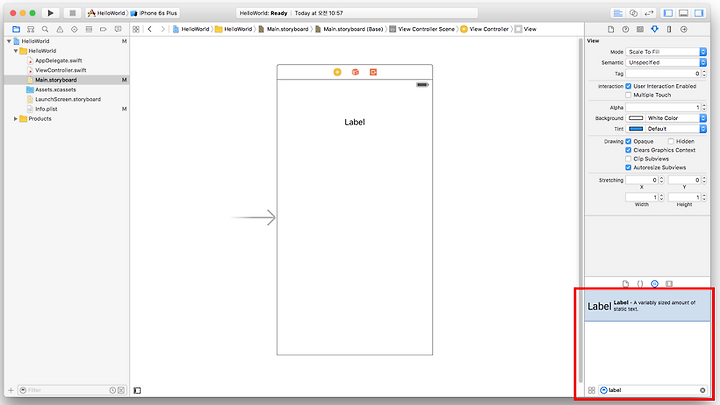Open the Breakpoint navigator
Image resolution: width=720 pixels, height=405 pixels.
tap(103, 29)
